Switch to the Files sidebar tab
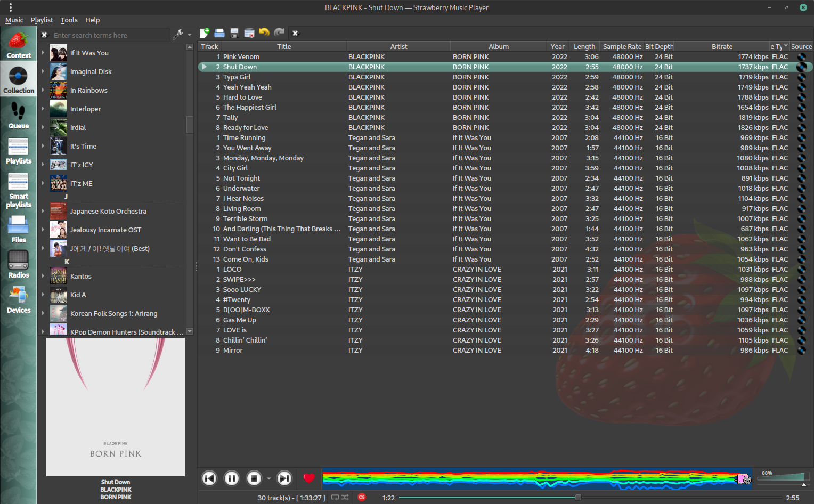Image resolution: width=814 pixels, height=504 pixels. point(19,229)
